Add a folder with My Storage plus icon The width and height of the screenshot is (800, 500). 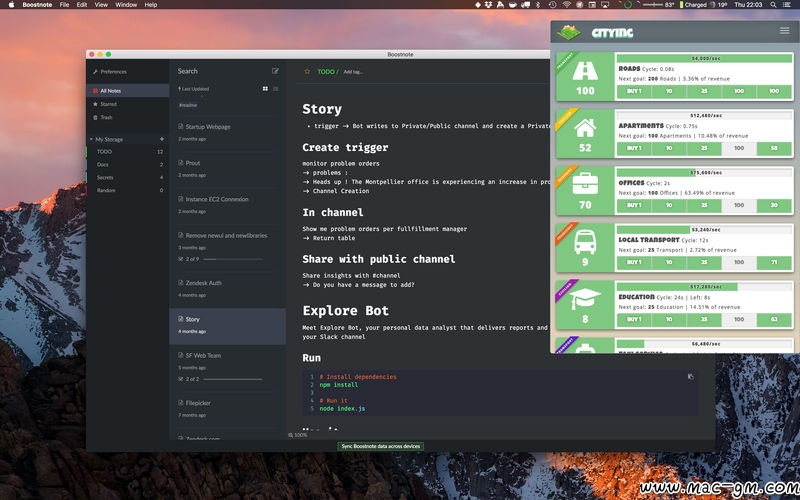pos(162,139)
